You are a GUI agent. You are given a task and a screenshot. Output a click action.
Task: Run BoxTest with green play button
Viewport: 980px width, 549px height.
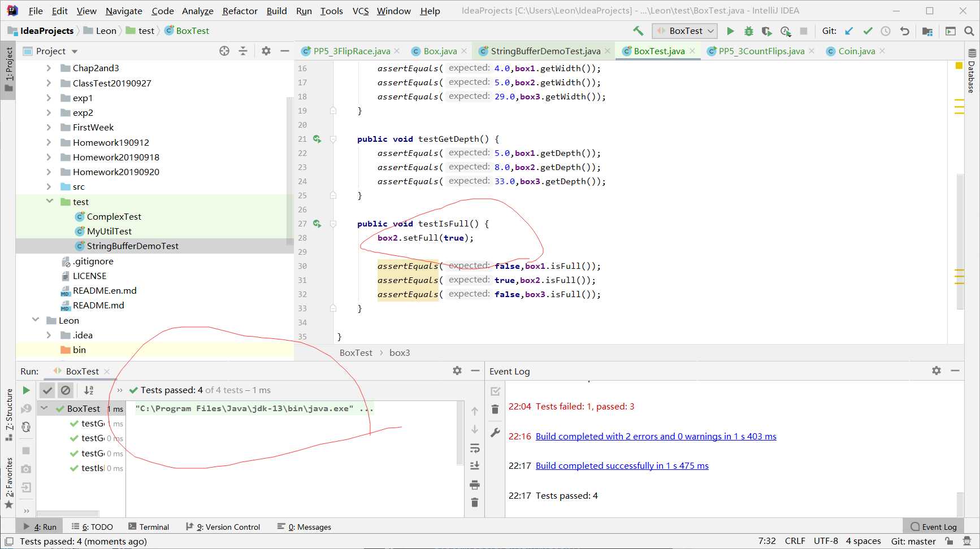tap(730, 31)
